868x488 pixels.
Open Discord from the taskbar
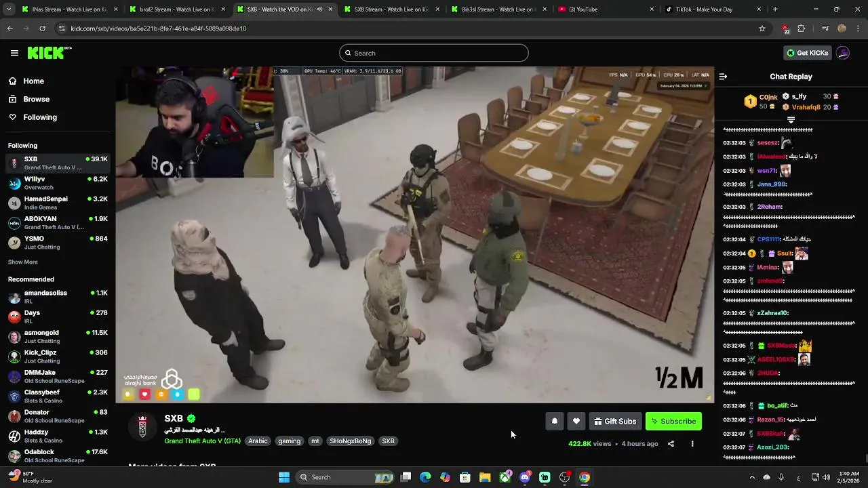(x=525, y=477)
